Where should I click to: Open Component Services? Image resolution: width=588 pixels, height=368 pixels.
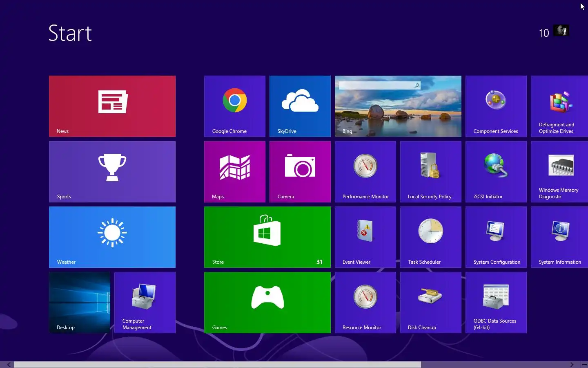(496, 106)
